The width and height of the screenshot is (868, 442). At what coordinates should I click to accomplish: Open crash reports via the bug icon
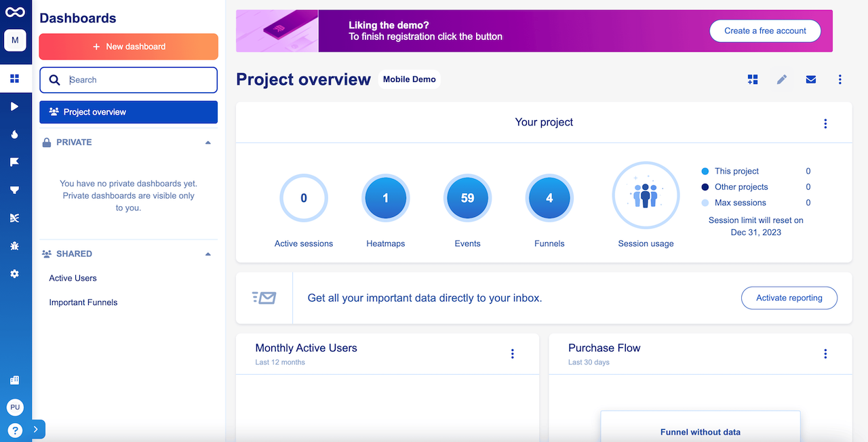pyautogui.click(x=15, y=245)
